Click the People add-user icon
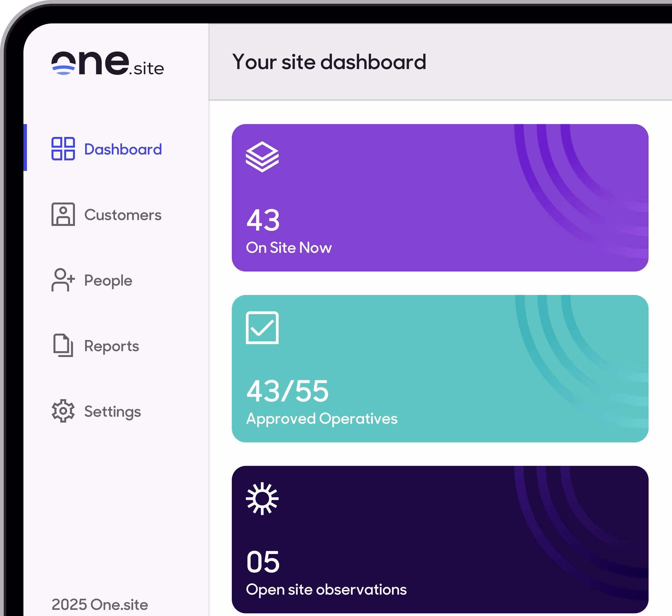Image resolution: width=672 pixels, height=616 pixels. click(63, 280)
